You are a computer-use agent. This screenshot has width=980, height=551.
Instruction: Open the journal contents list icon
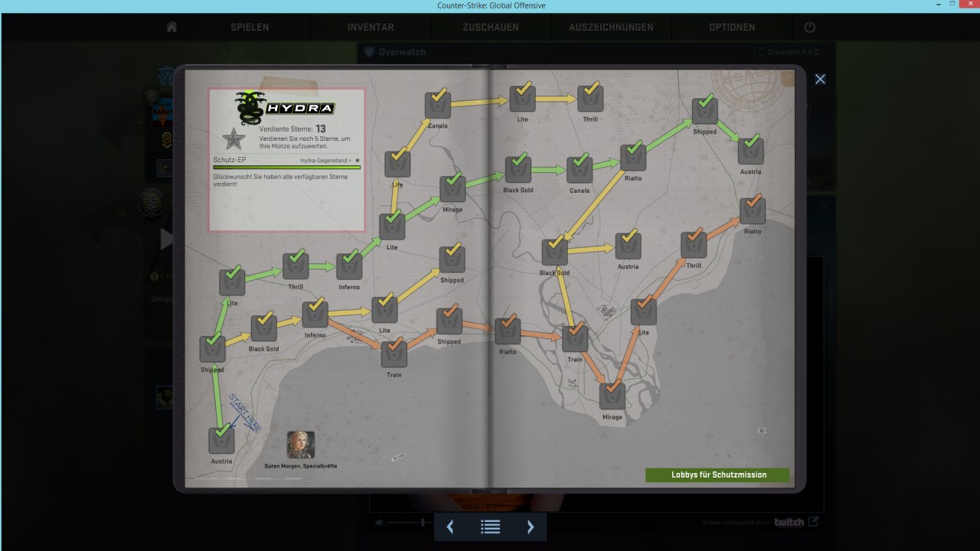pos(490,527)
